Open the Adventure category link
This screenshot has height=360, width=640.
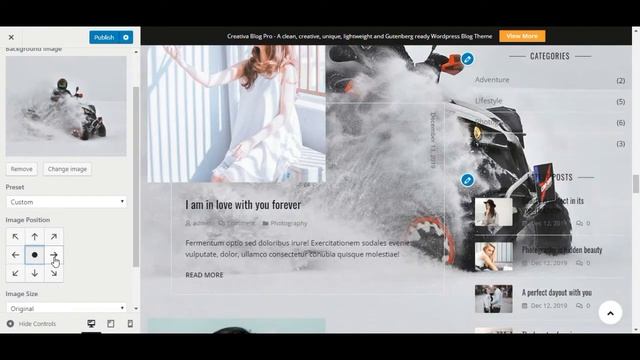pyautogui.click(x=492, y=80)
